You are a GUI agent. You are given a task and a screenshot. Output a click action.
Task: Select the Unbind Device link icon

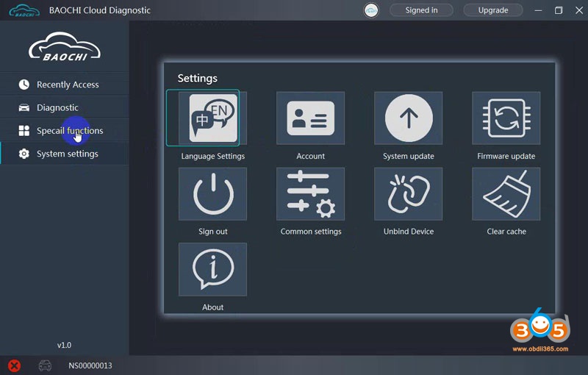(x=409, y=194)
